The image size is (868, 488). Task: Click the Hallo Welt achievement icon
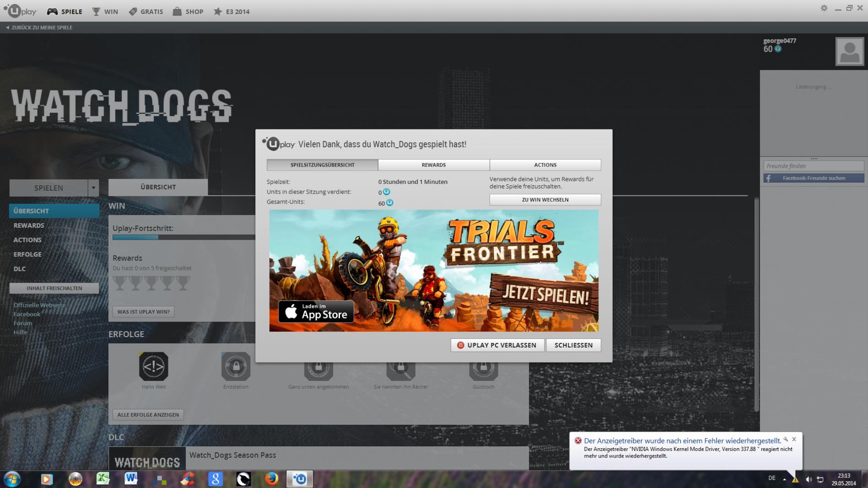click(154, 366)
